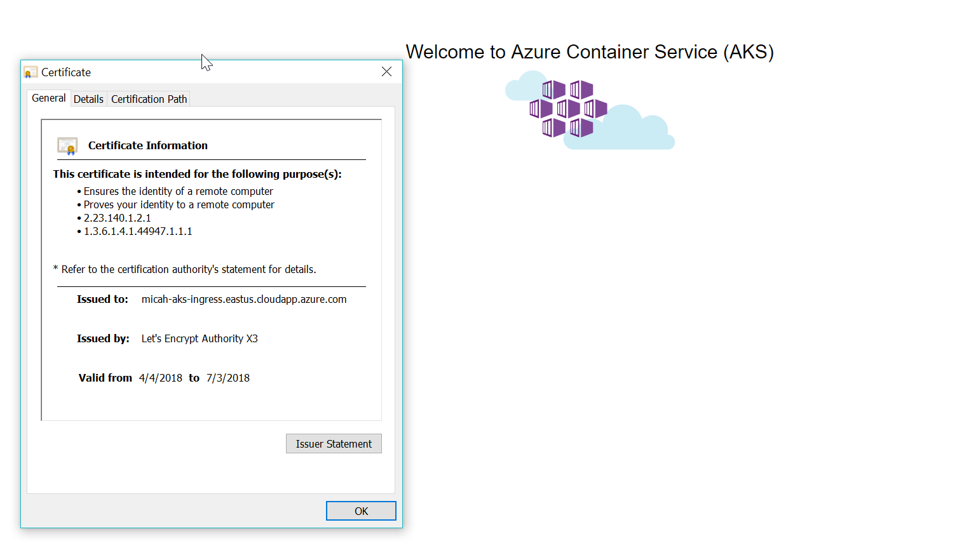The image size is (957, 560).
Task: Open the Details tab
Action: pyautogui.click(x=88, y=99)
